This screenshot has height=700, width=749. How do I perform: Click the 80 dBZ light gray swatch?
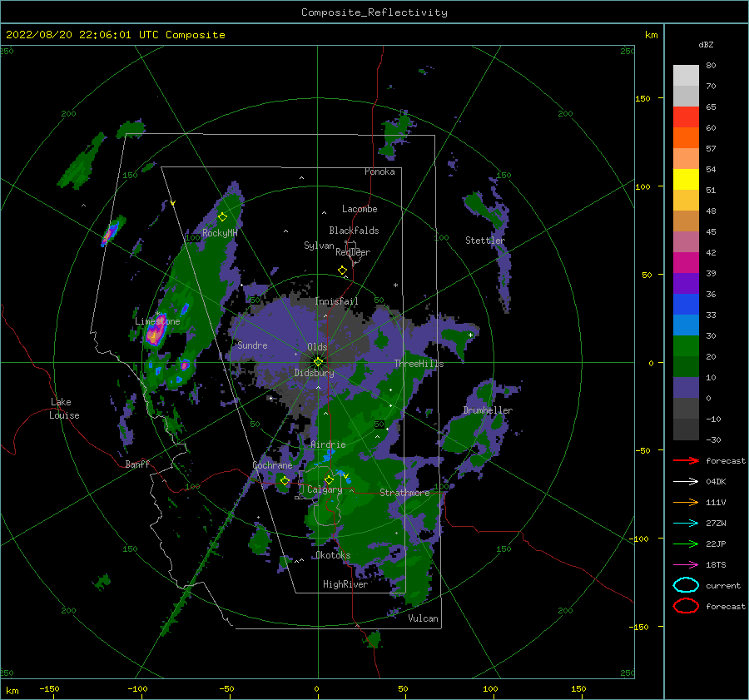(686, 76)
